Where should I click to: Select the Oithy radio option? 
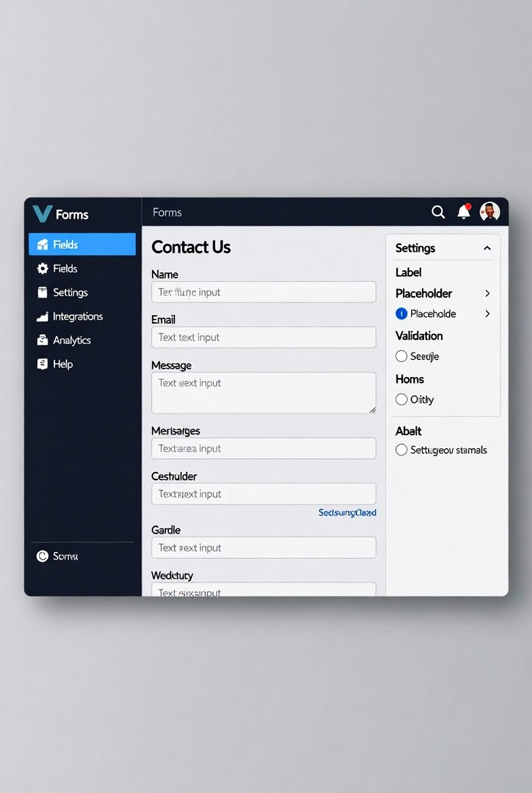(402, 399)
